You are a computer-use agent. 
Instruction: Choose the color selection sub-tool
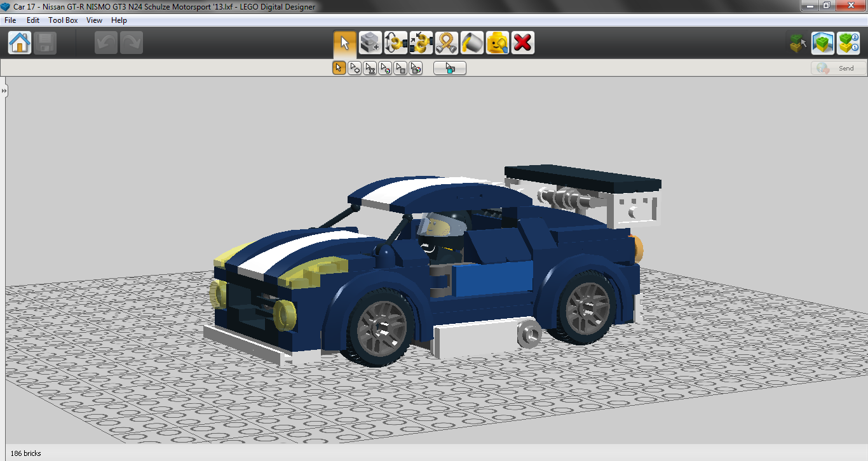385,68
